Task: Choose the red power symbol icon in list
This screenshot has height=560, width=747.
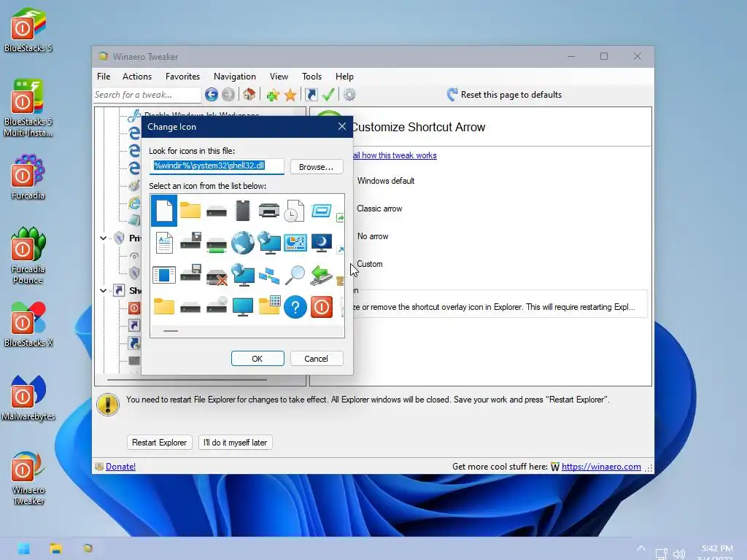Action: (321, 306)
